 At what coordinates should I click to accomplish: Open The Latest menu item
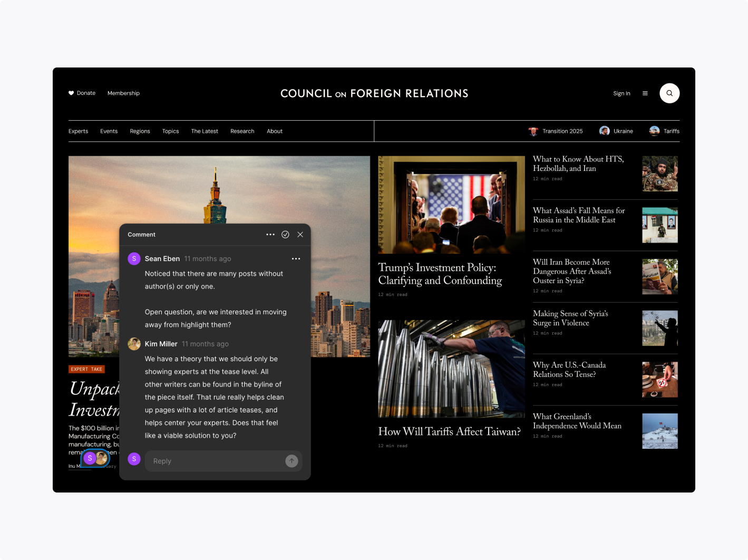coord(205,131)
